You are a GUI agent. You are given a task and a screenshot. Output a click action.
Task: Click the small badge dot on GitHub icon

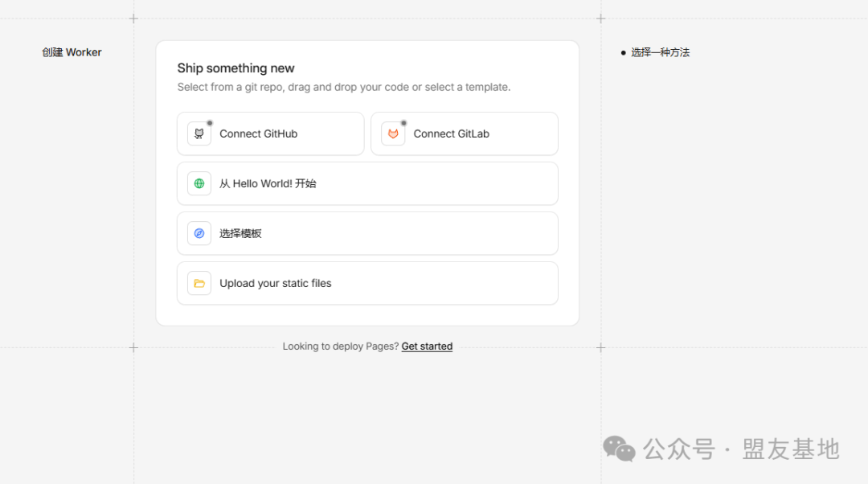coord(210,123)
